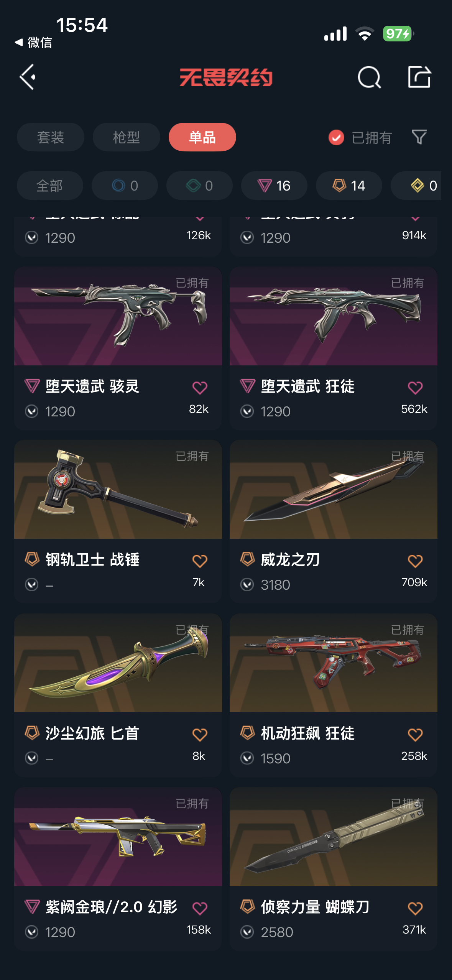Screen dimensions: 452x980
Task: Favorite 堕天遗武 骇灵 with heart icon
Action: (200, 388)
